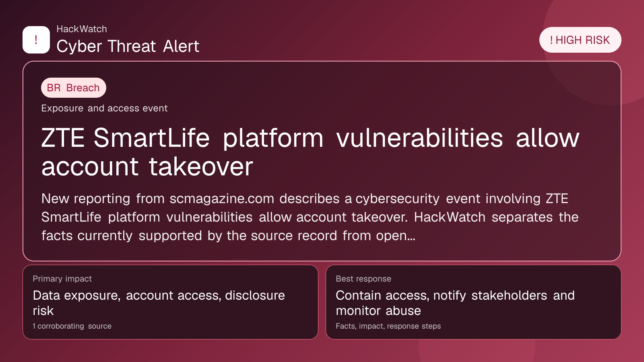Click the HackWatch exclamation logo icon
Viewport: 644px width, 362px height.
click(36, 40)
